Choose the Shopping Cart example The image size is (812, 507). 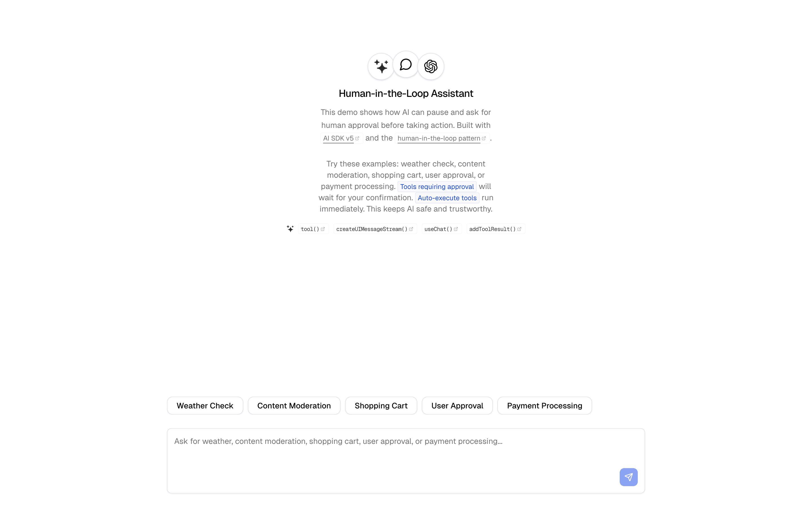coord(381,406)
